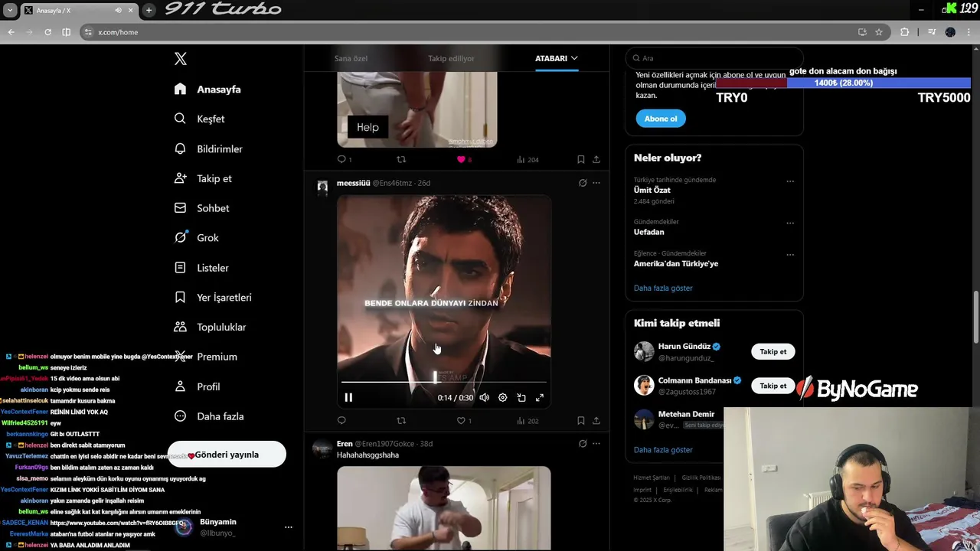Open more menu on Eren post

coord(596,443)
